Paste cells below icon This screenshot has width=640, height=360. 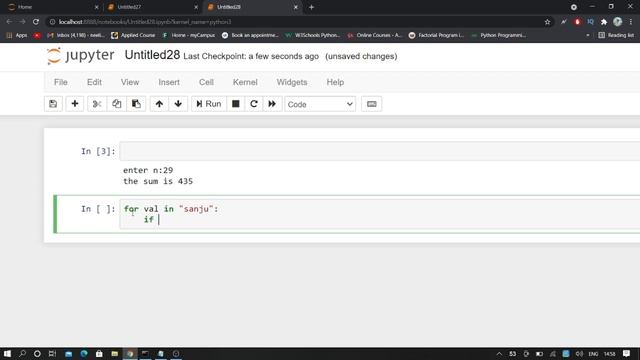(x=136, y=104)
